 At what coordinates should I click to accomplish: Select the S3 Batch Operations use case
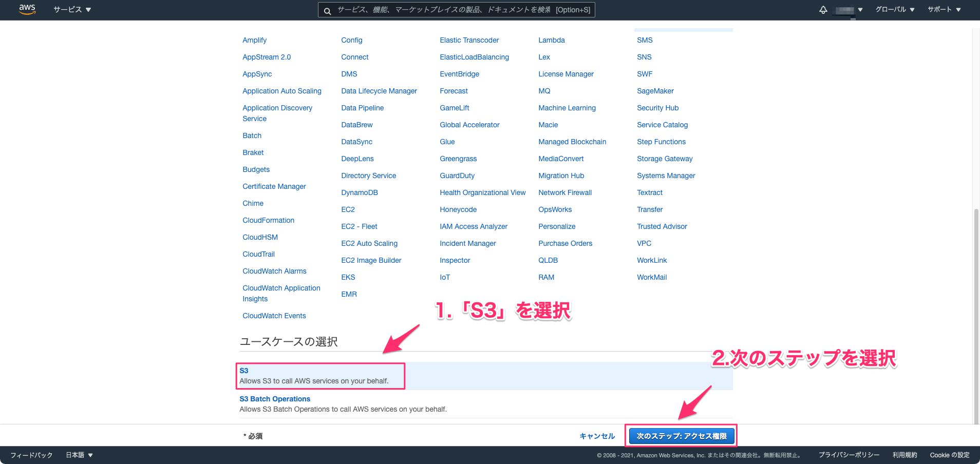(486, 404)
